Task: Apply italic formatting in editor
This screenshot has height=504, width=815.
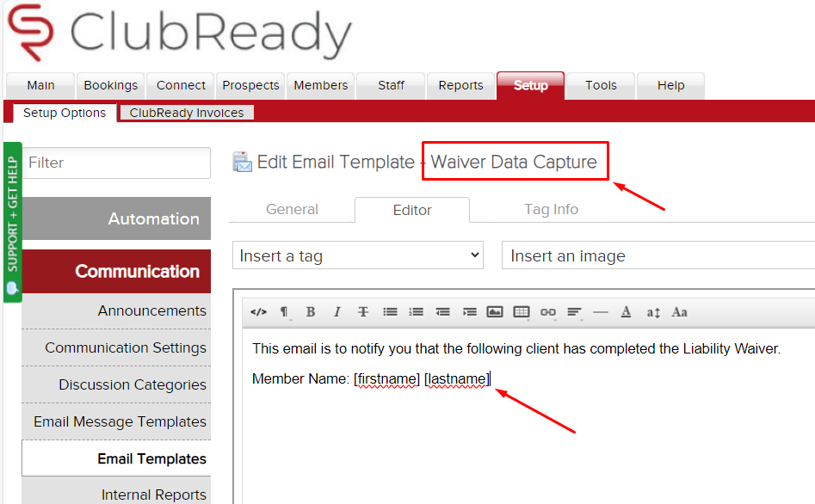Action: [336, 311]
